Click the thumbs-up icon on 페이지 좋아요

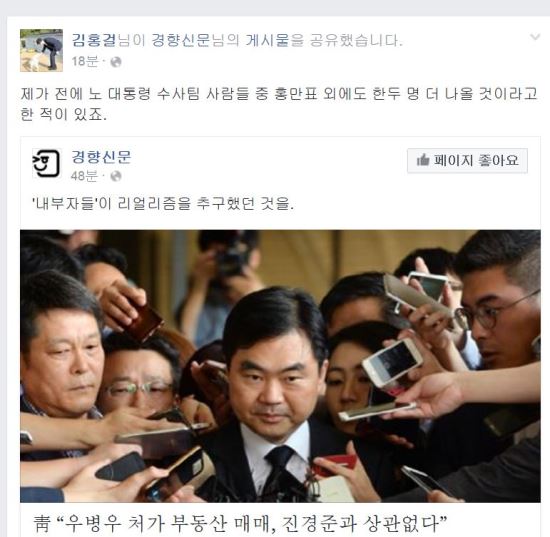(423, 160)
